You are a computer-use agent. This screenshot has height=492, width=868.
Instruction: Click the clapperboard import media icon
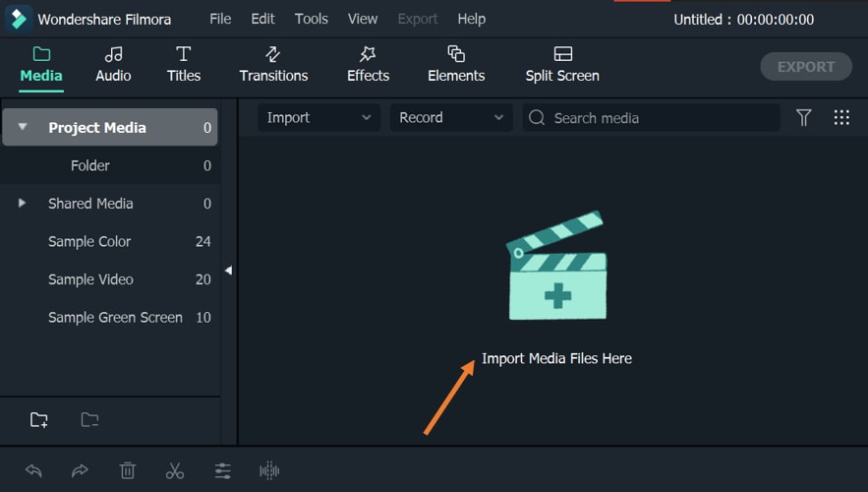(x=557, y=266)
